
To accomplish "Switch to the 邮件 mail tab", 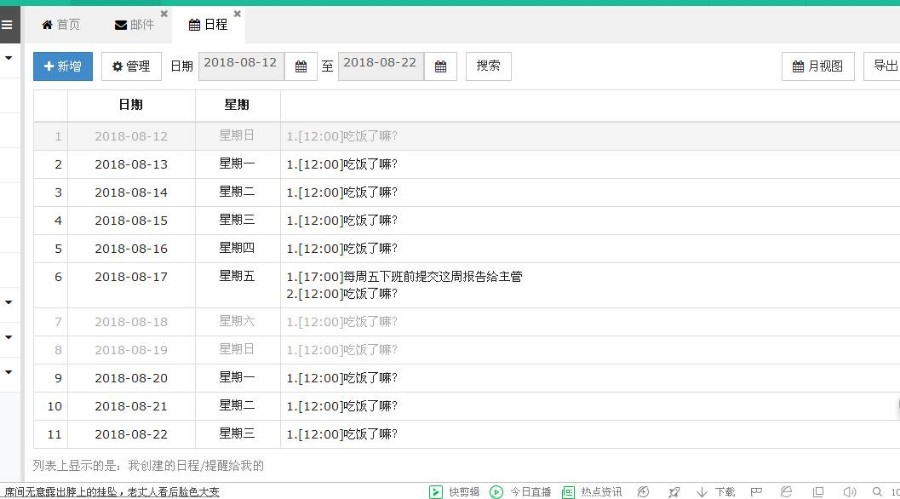I will coord(134,25).
